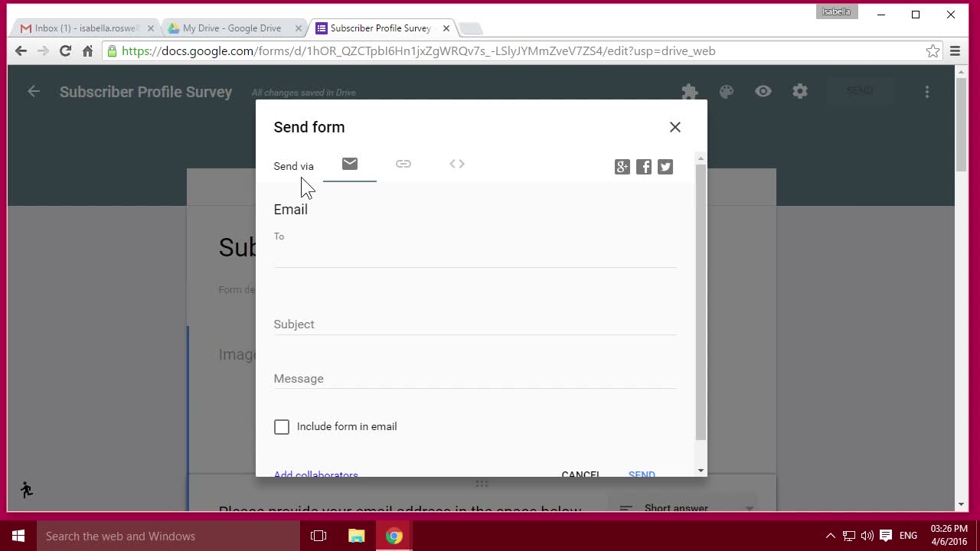Bookmark page with the star icon
Image resolution: width=980 pixels, height=551 pixels.
tap(933, 51)
